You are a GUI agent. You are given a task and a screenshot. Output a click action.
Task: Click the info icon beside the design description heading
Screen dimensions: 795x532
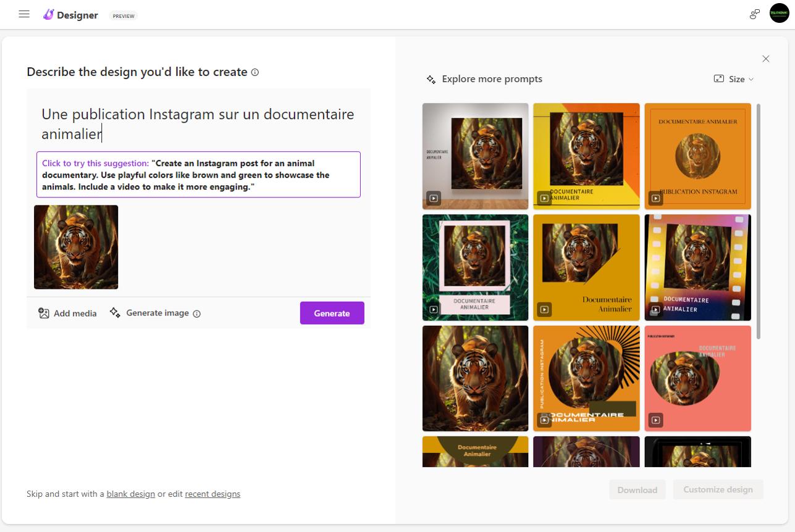[x=255, y=72]
